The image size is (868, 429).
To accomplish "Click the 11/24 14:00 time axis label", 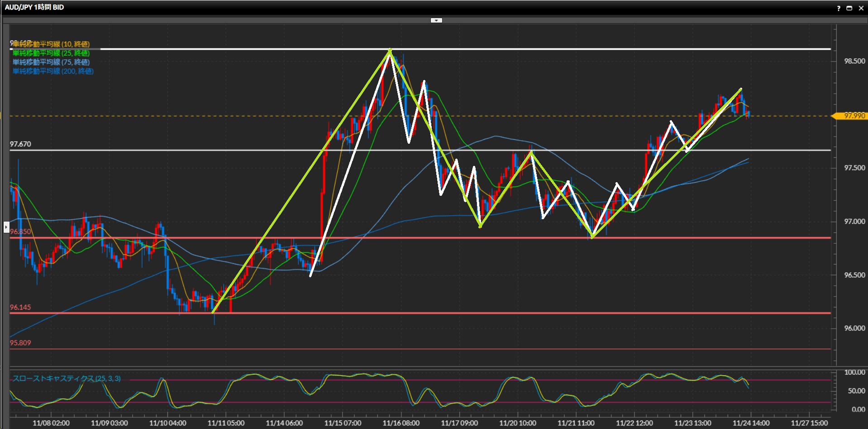I will point(751,423).
